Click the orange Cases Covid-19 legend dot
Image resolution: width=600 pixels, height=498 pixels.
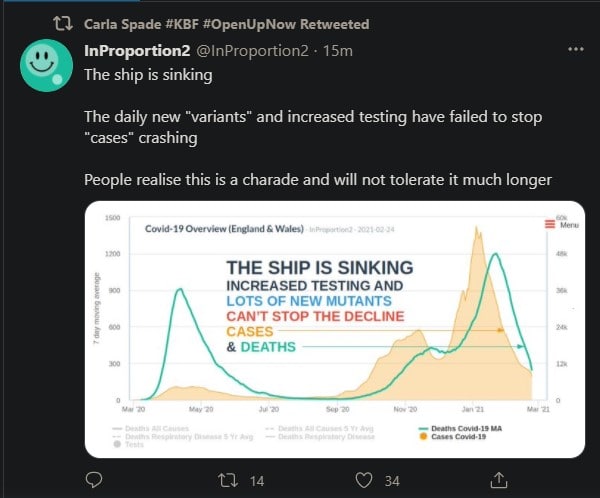423,436
